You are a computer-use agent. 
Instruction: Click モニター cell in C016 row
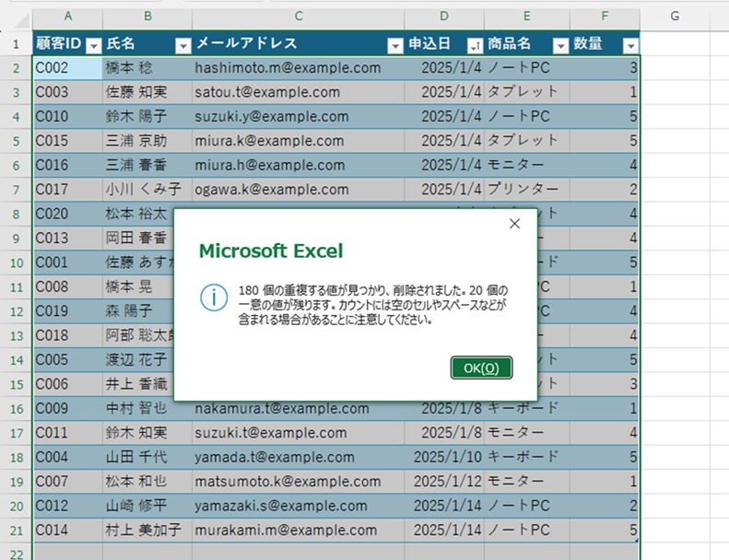coord(527,165)
